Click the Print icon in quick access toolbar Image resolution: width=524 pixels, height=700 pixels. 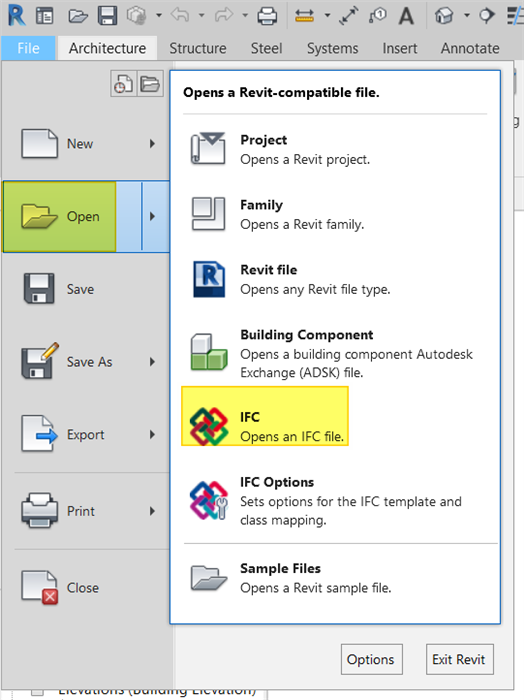tap(267, 16)
